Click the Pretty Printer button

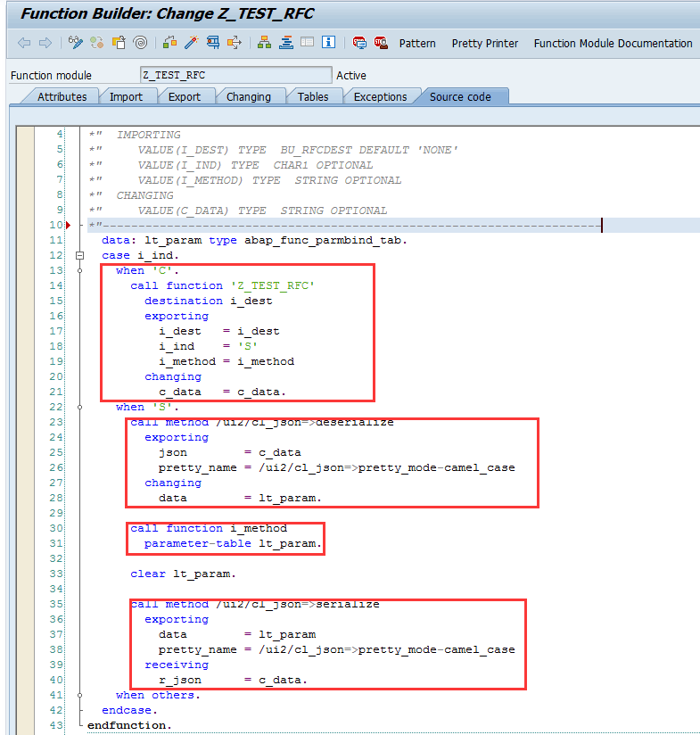[484, 43]
